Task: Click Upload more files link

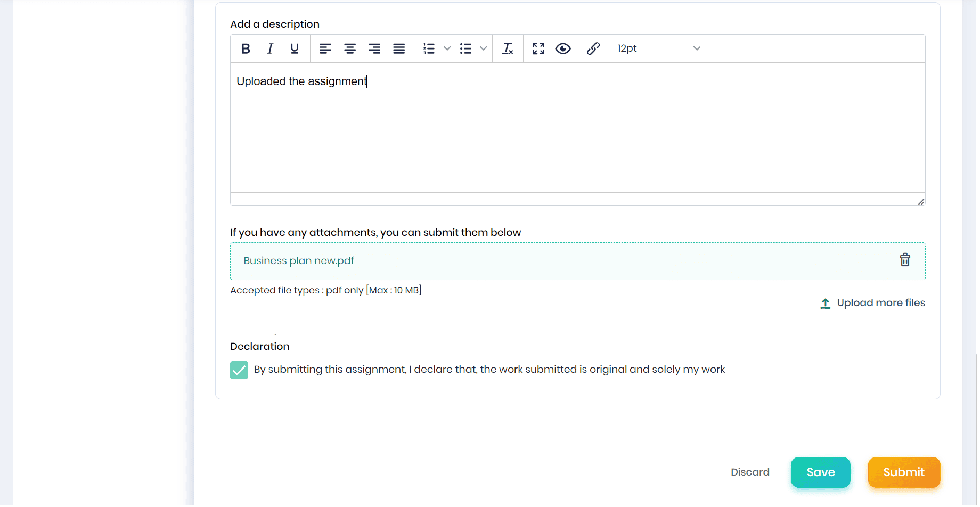Action: click(x=873, y=303)
